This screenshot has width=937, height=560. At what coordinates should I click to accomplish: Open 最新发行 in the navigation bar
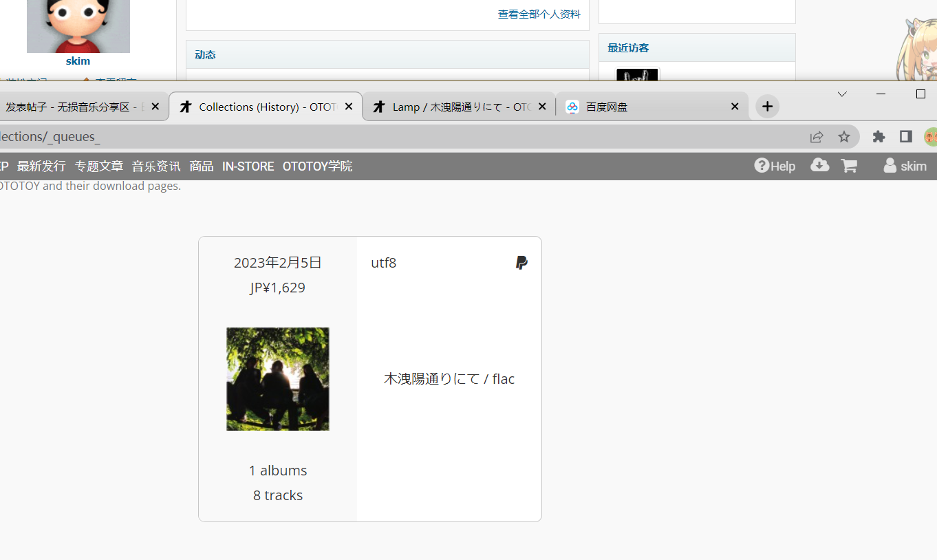coord(41,166)
